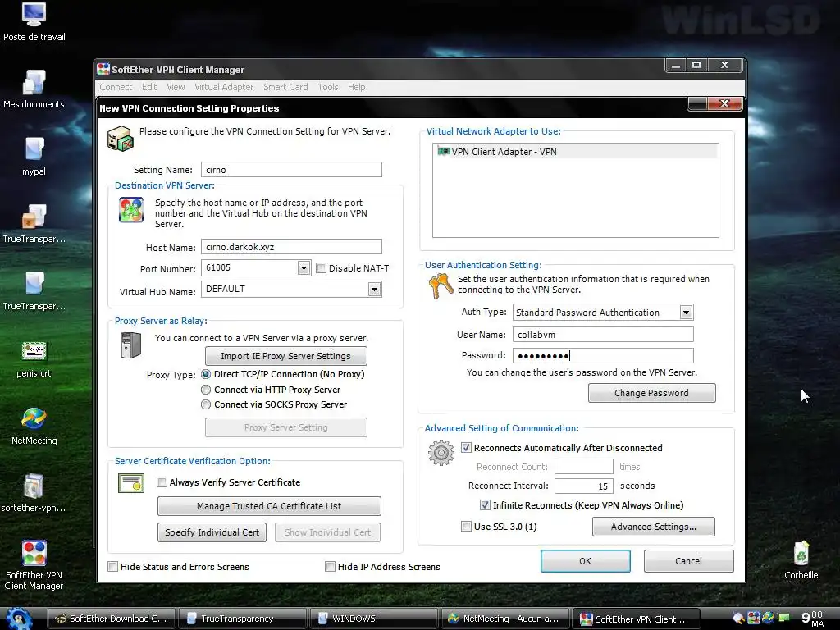This screenshot has height=630, width=840.
Task: Click the Password field
Action: coord(603,355)
